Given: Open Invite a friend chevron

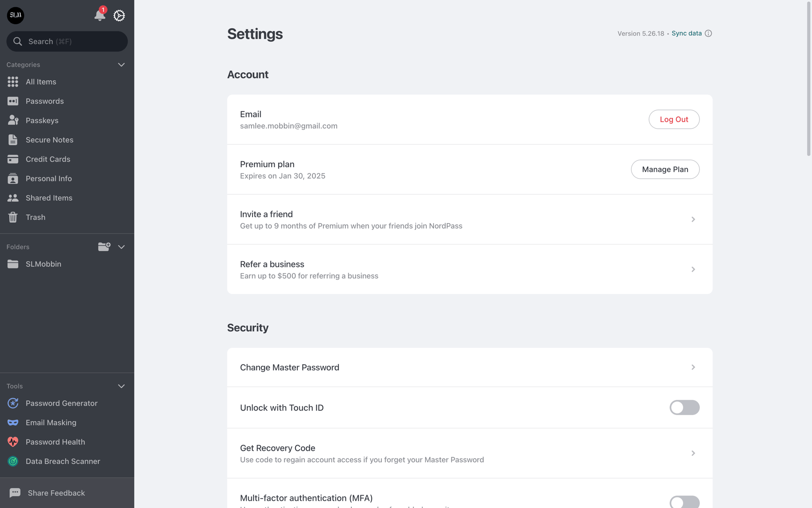Looking at the screenshot, I should point(693,219).
